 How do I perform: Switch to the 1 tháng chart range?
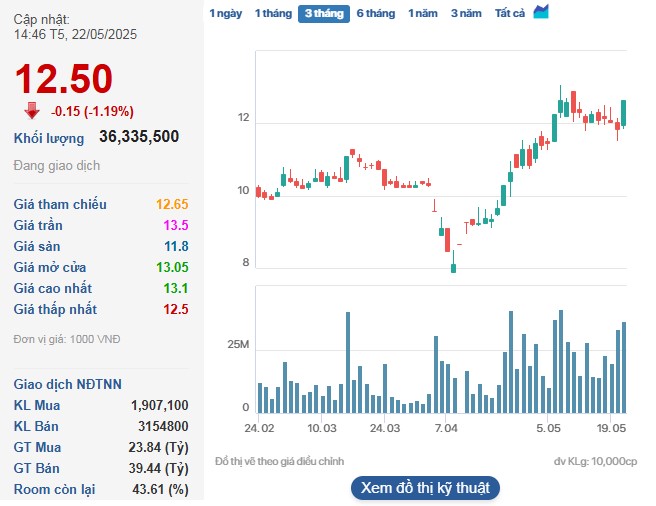coord(272,14)
